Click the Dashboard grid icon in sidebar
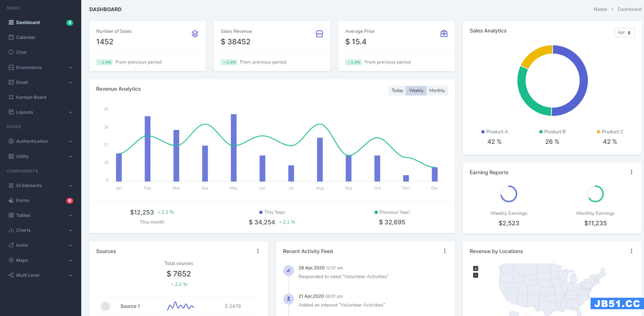The image size is (644, 316). pyautogui.click(x=11, y=22)
